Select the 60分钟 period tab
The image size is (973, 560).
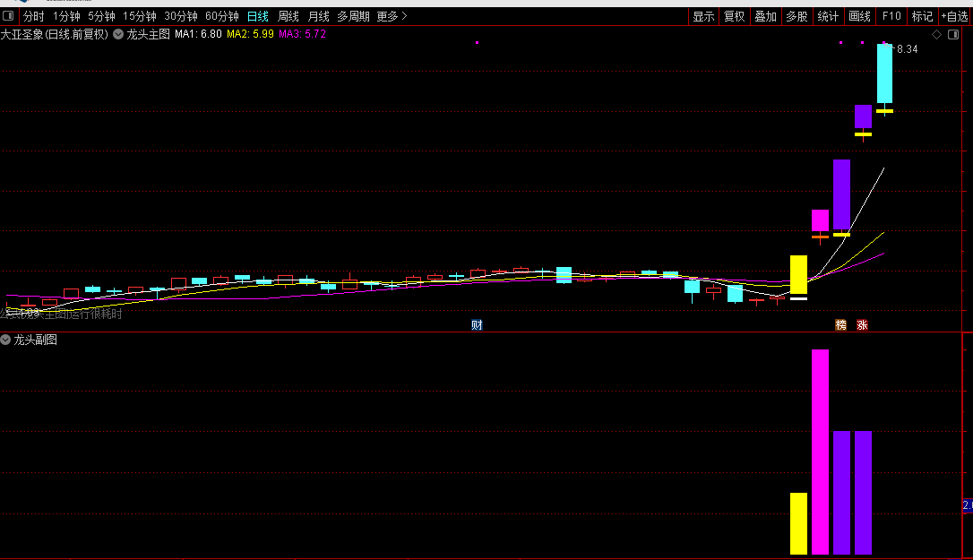click(221, 16)
